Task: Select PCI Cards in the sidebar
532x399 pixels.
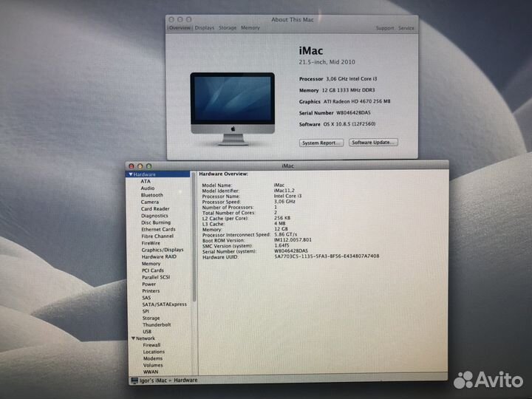Action: tap(153, 270)
